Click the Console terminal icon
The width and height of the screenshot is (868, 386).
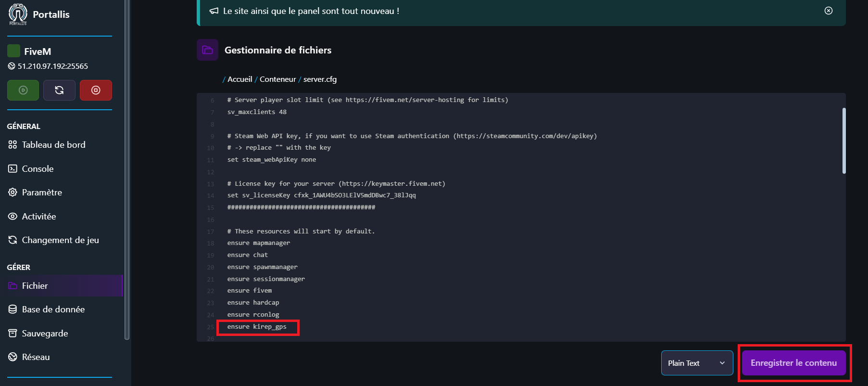pos(13,169)
